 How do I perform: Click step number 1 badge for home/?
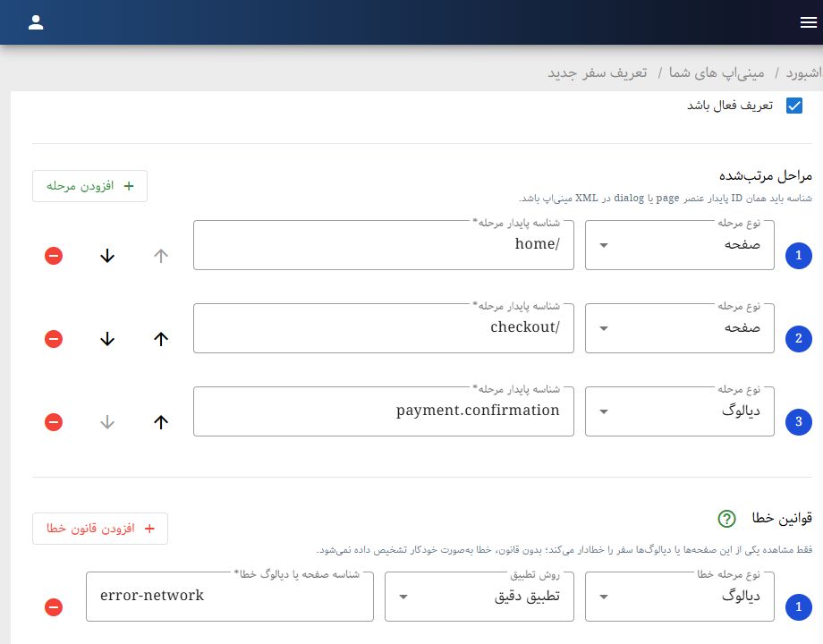(798, 256)
